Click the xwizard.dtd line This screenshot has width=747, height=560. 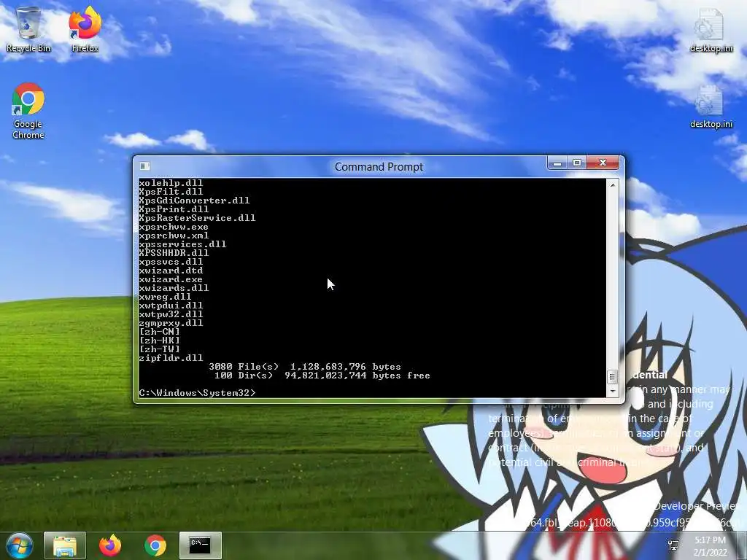171,271
